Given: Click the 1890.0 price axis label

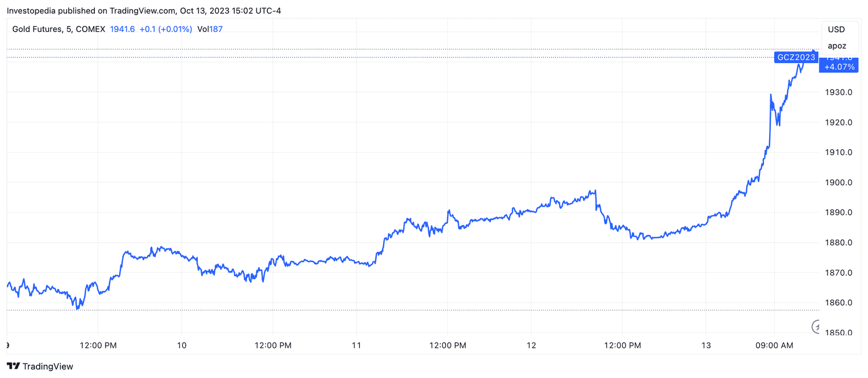Looking at the screenshot, I should [x=839, y=213].
